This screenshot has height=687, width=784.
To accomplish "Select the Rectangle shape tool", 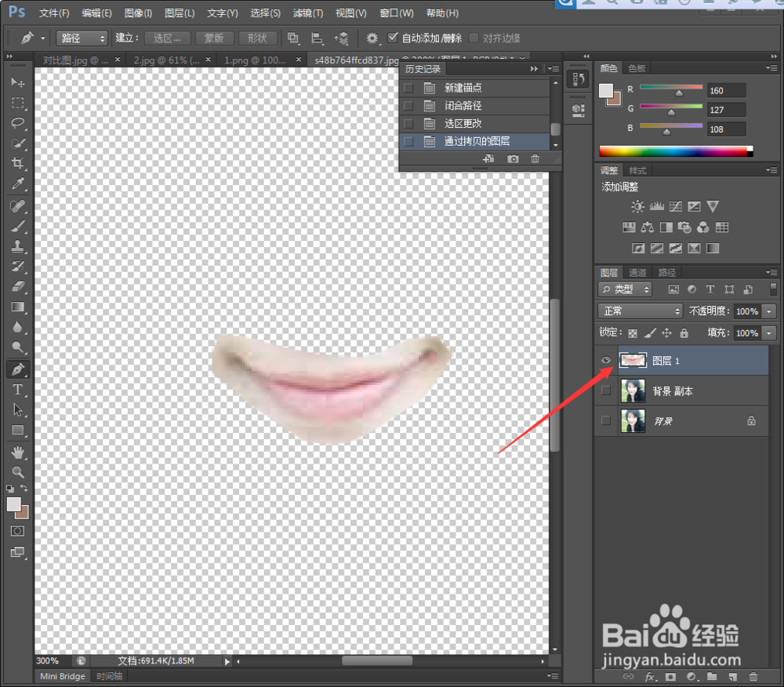I will coord(17,430).
